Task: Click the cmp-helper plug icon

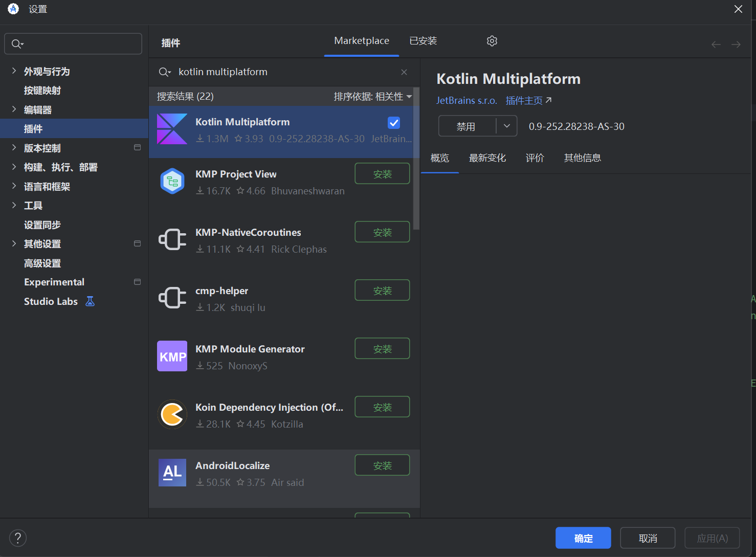Action: point(172,298)
